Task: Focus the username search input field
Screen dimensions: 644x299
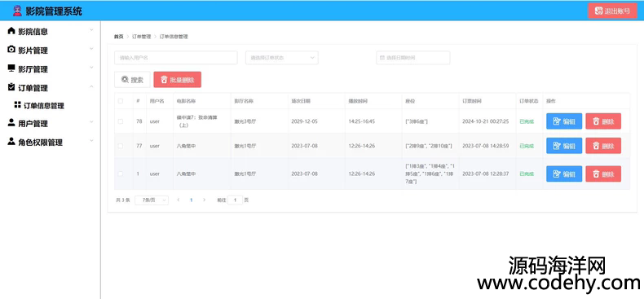Action: click(176, 58)
